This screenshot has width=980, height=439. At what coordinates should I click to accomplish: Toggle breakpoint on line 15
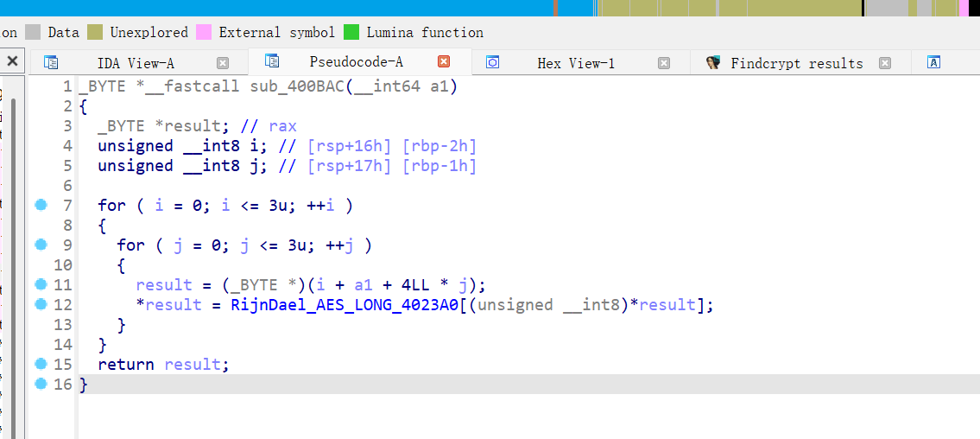41,363
